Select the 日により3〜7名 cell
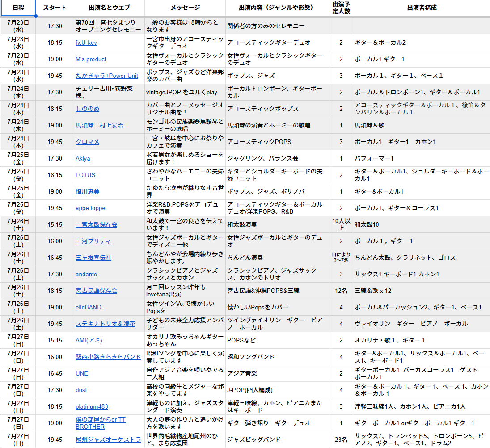 [x=341, y=258]
